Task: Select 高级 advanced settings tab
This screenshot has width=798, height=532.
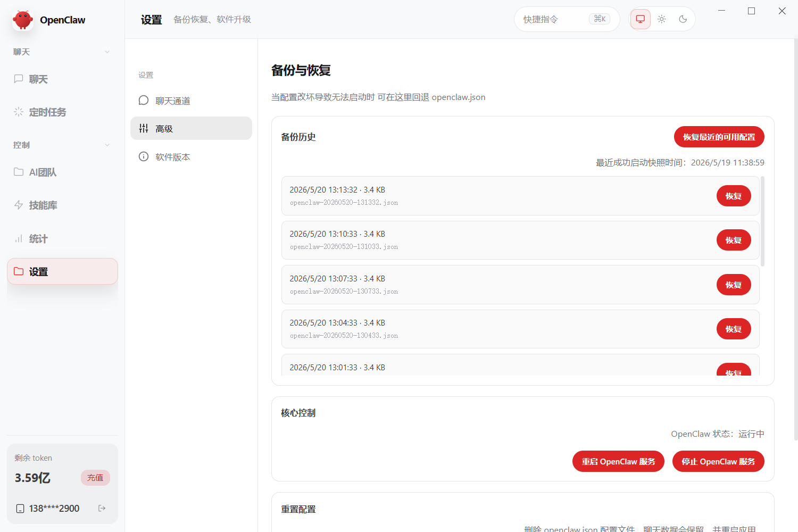Action: tap(191, 128)
